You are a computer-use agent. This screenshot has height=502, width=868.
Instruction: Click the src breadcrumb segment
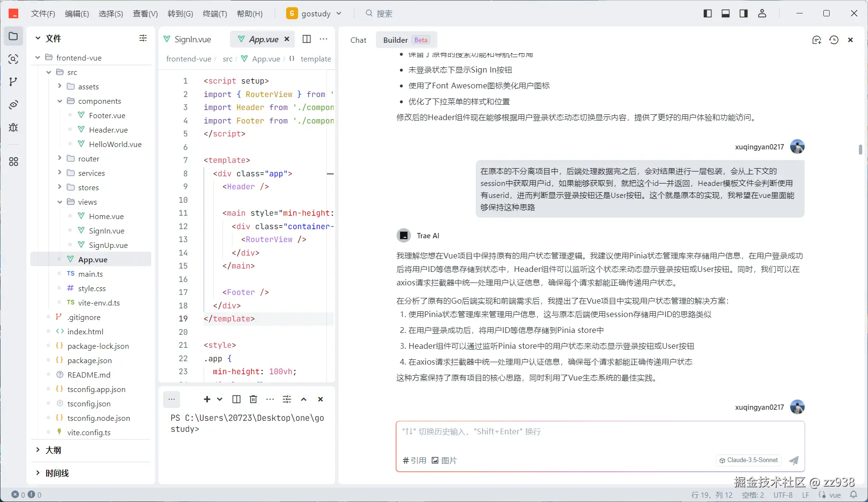pyautogui.click(x=228, y=59)
